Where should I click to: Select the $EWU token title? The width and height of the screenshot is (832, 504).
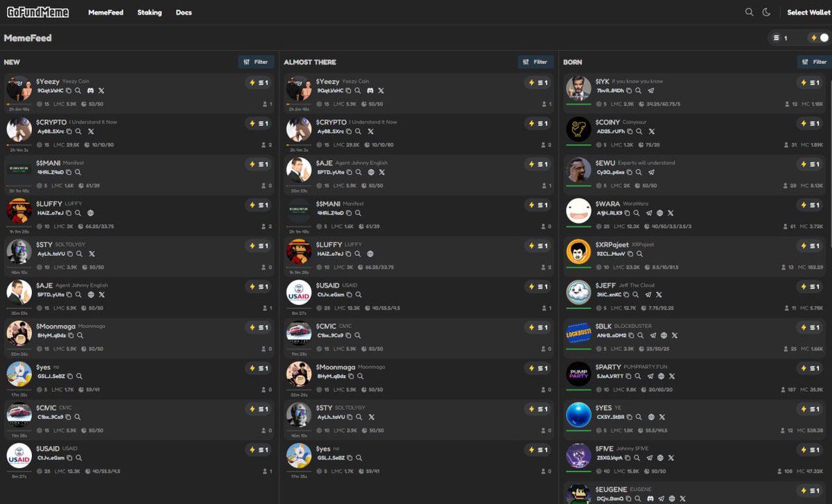click(605, 163)
